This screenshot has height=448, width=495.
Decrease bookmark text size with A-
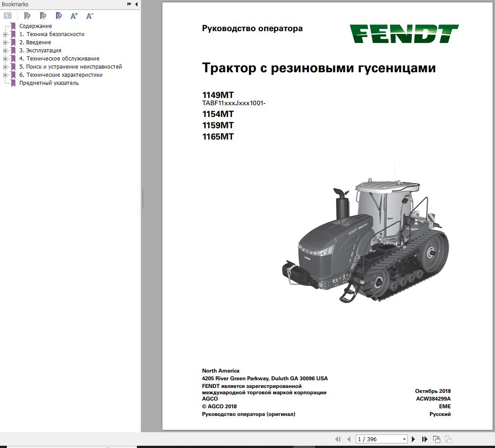90,16
